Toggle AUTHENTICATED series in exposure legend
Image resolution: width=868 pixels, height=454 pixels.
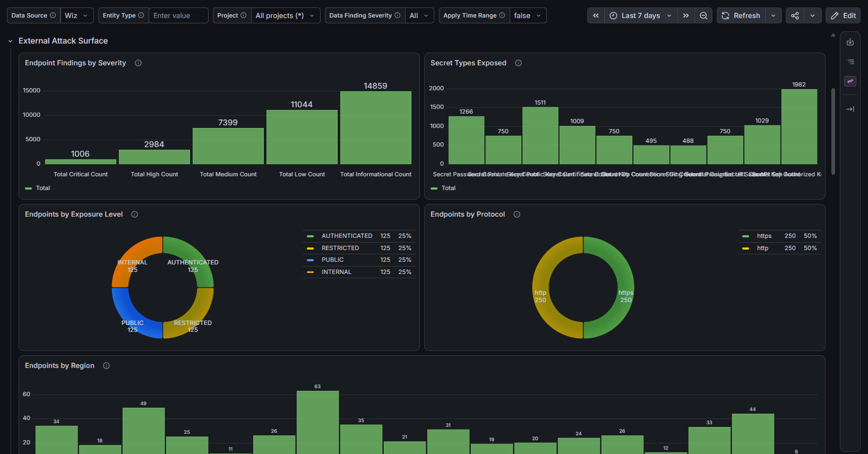click(347, 236)
